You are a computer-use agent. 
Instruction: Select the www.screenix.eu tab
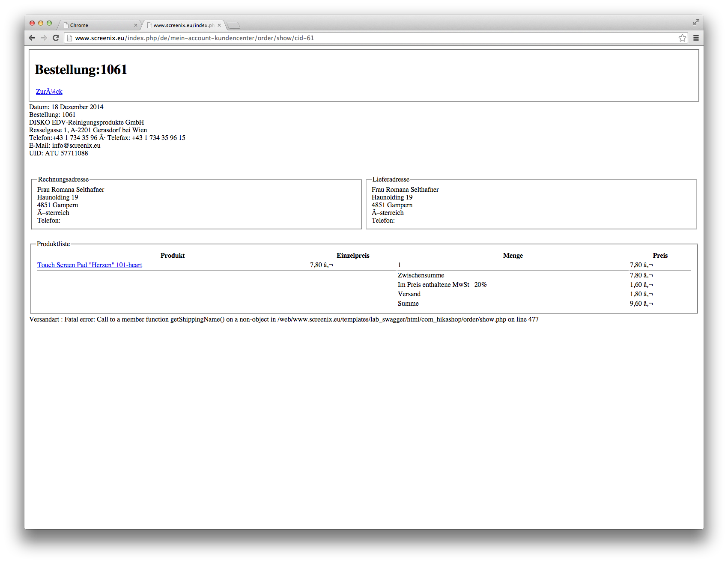click(x=183, y=25)
